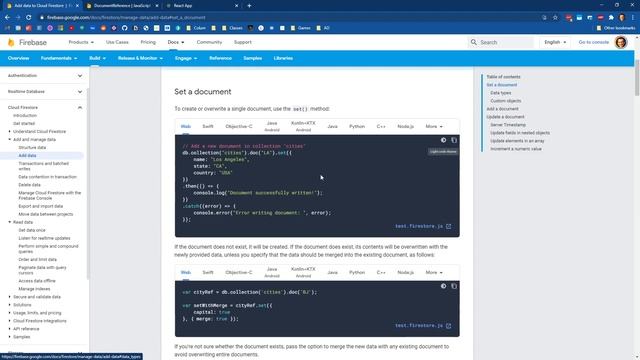Screen dimensions: 640x360
Task: Select Python tab in first code block
Action: pos(357,127)
